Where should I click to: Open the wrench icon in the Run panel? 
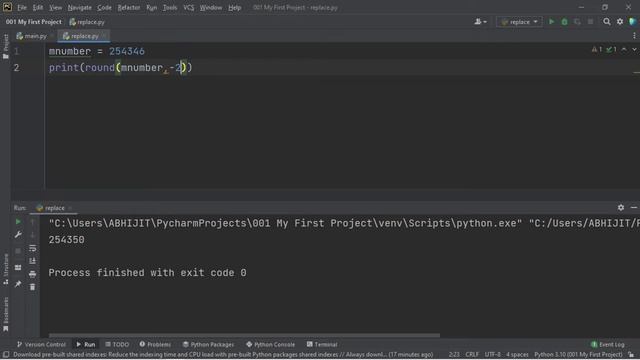(18, 235)
